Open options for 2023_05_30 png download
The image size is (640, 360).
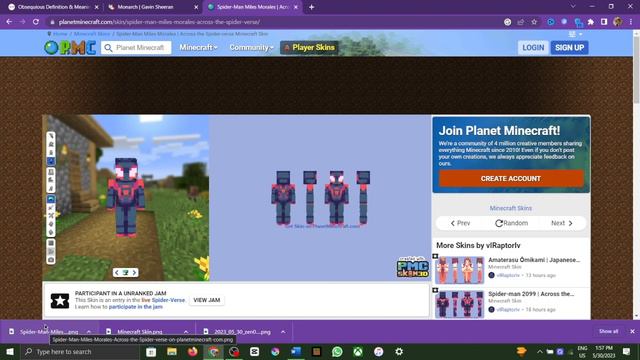[283, 332]
